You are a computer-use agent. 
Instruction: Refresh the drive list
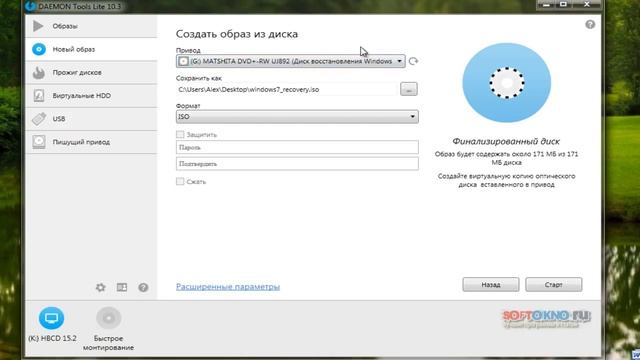[x=413, y=61]
